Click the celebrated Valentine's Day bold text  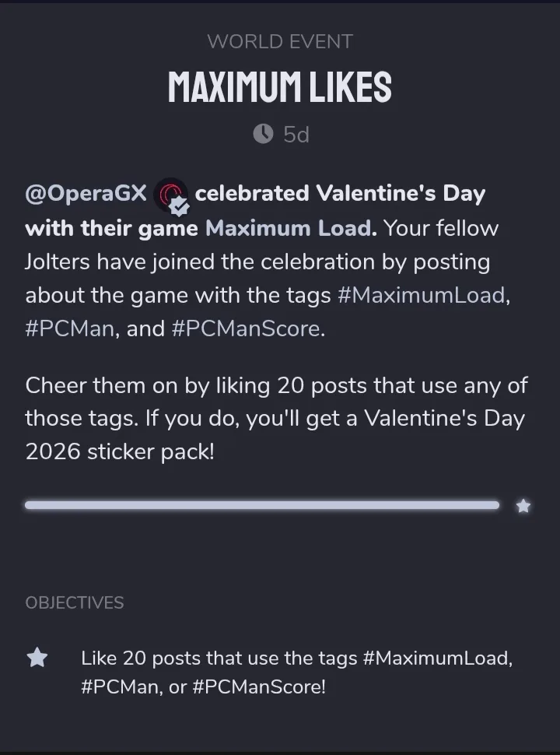[x=340, y=193]
